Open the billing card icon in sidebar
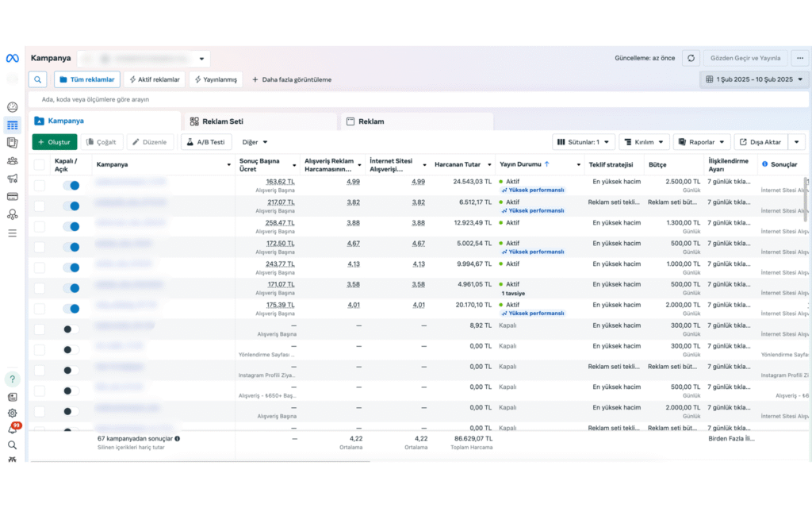This screenshot has height=508, width=812. coord(12,196)
